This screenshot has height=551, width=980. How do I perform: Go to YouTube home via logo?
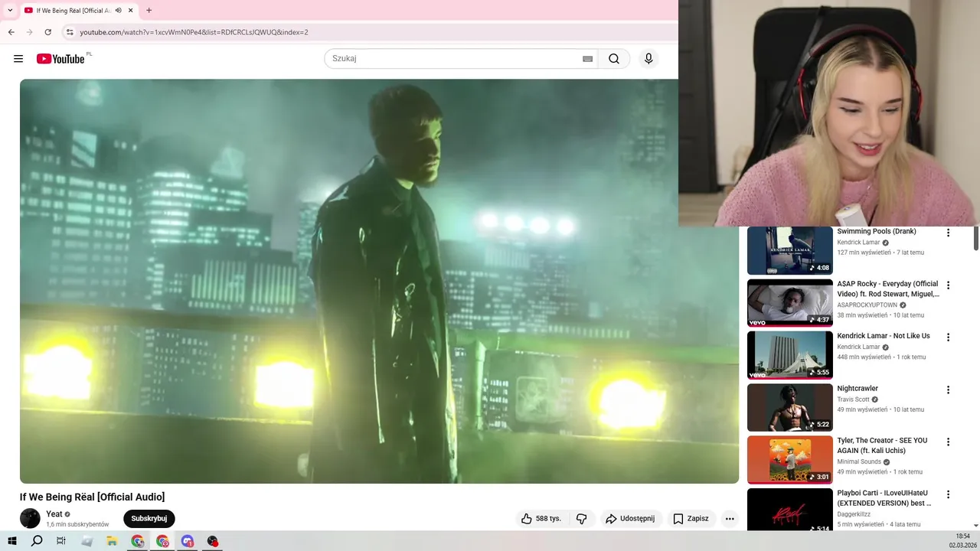click(60, 59)
